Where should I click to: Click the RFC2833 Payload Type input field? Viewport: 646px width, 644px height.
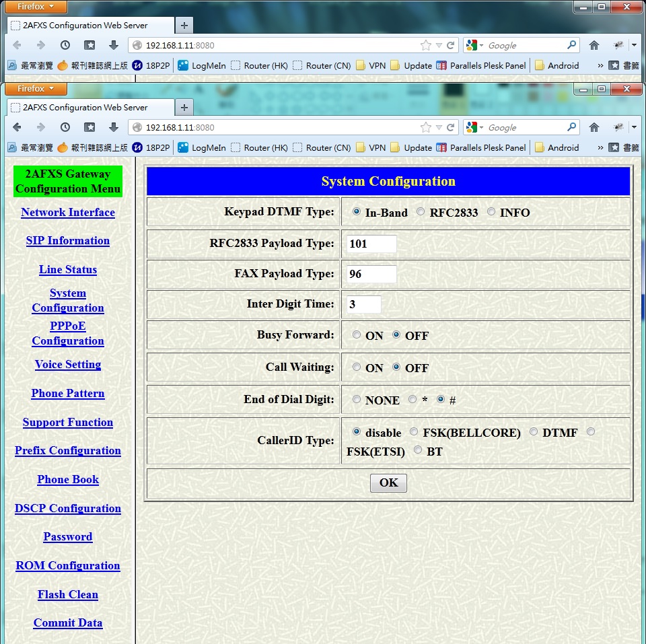[371, 244]
